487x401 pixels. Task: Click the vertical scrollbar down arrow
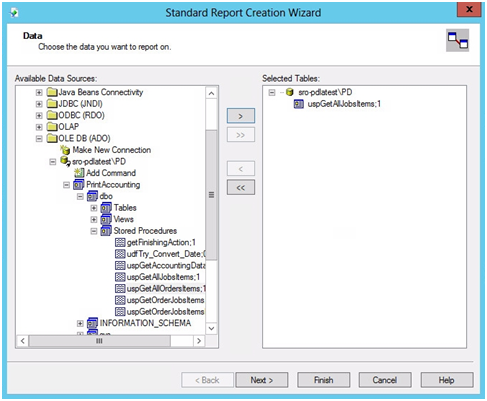(211, 328)
